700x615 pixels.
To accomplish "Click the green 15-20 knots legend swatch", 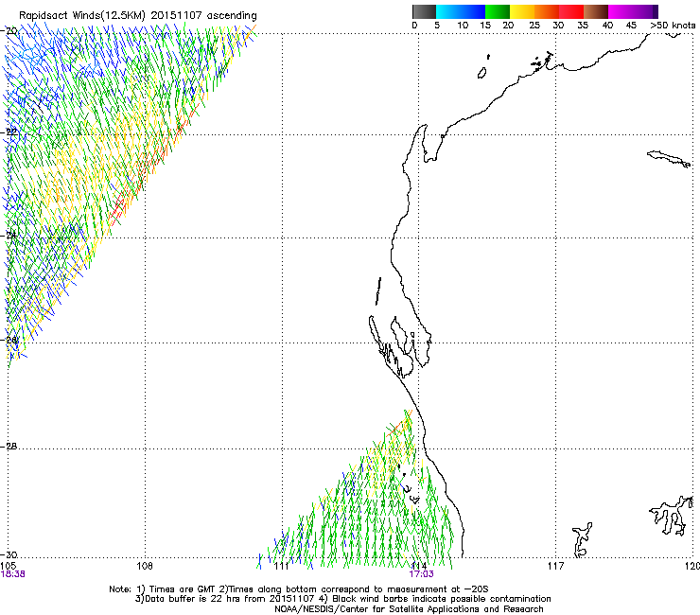I will click(498, 11).
